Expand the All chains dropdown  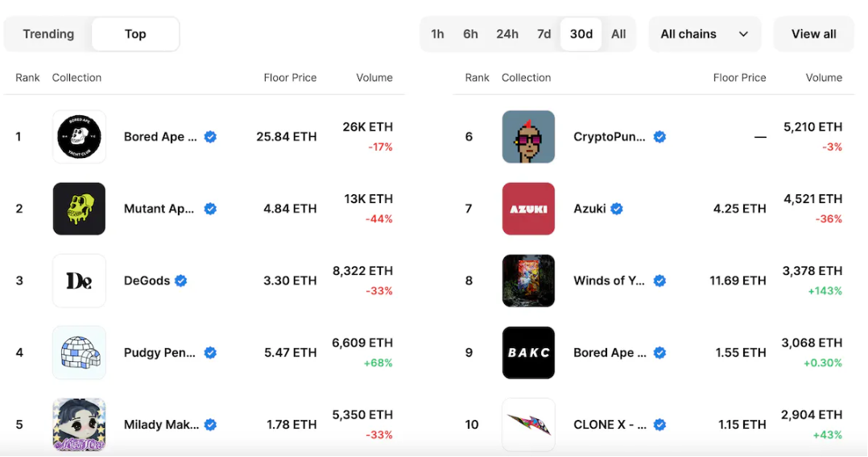coord(705,34)
